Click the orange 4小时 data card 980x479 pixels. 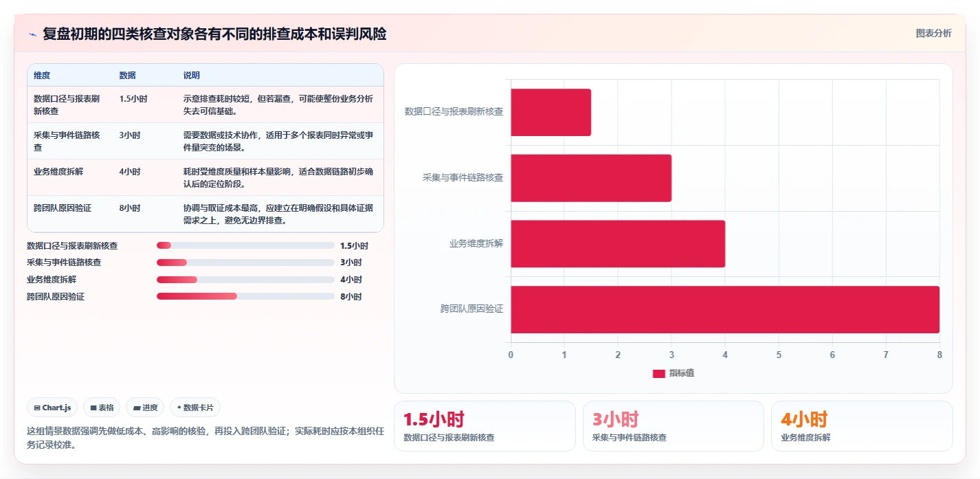tap(862, 426)
